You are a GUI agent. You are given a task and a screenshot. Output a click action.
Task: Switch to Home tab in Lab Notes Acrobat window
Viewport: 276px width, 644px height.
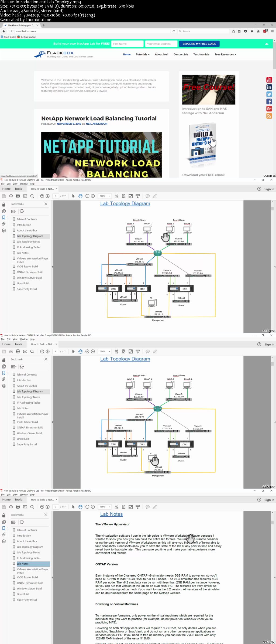pos(6,500)
